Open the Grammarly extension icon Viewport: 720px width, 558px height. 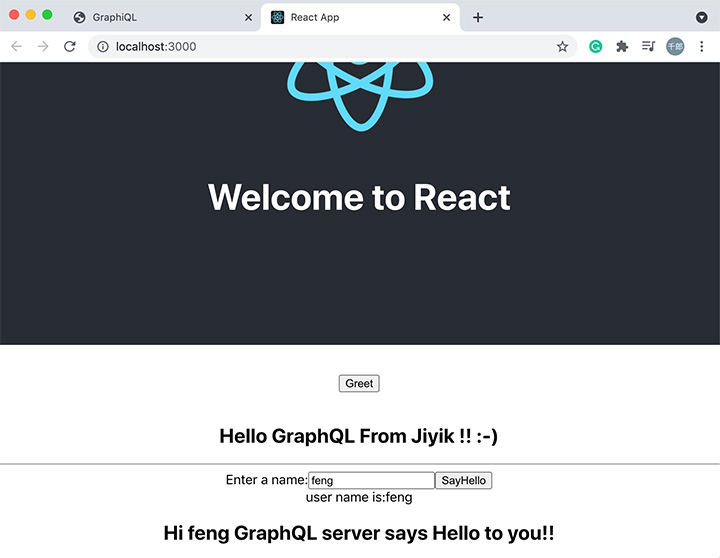[x=596, y=46]
